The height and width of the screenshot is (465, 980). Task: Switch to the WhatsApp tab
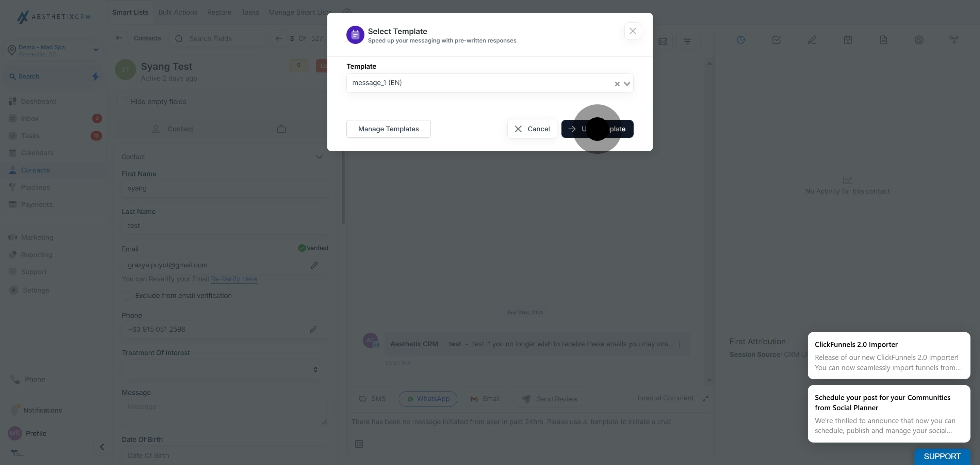(428, 399)
